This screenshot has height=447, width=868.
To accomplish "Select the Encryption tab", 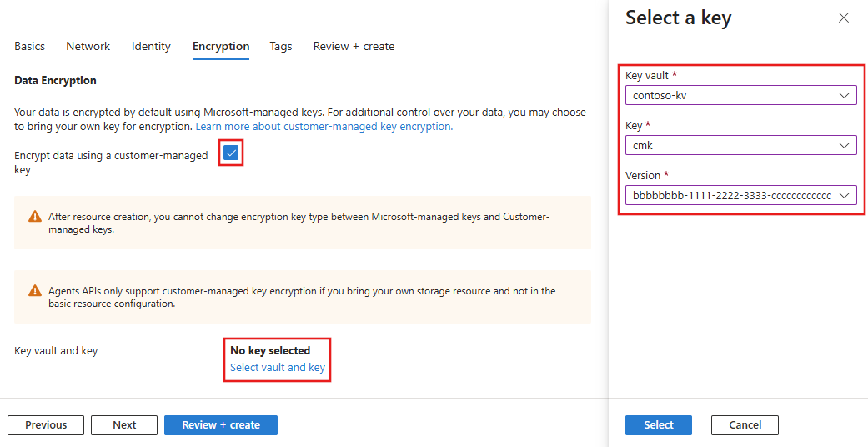I will pyautogui.click(x=221, y=47).
